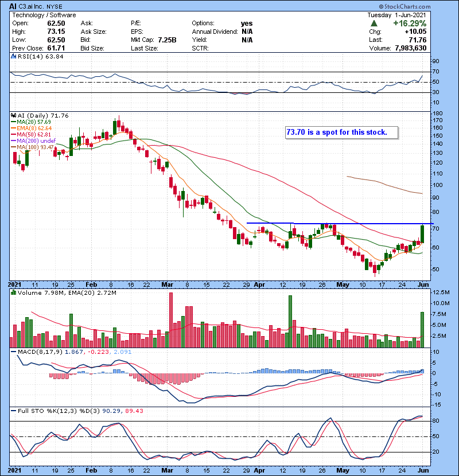459x476 pixels.
Task: Click the date Tuesday 1-Jun-2021
Action: [x=396, y=15]
